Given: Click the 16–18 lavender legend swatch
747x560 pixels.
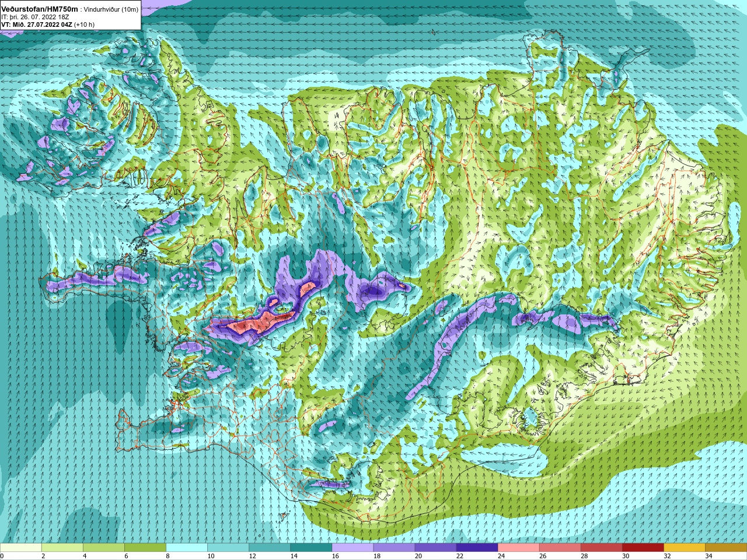Looking at the screenshot, I should point(352,548).
